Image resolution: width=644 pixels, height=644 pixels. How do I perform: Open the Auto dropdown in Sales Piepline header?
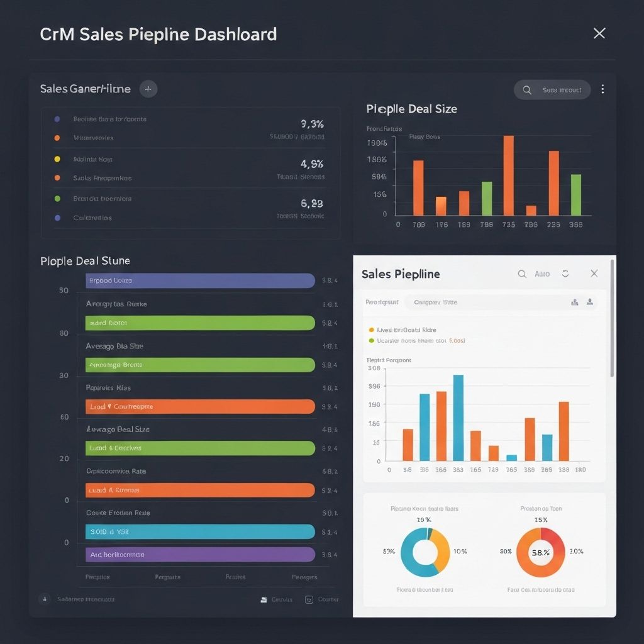coord(542,274)
